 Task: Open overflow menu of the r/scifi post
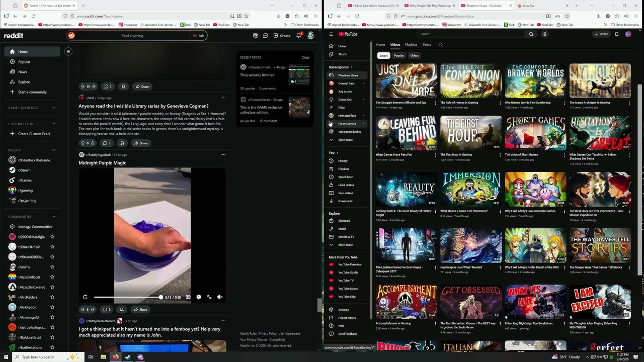tap(224, 98)
